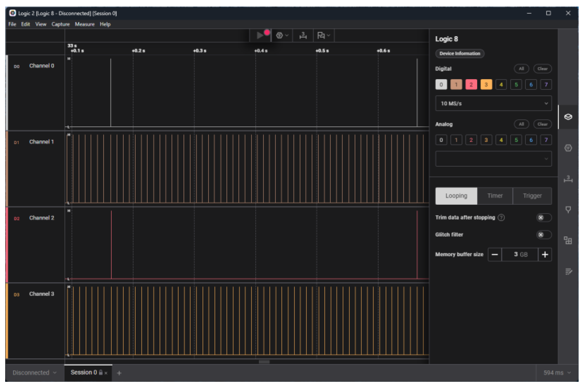This screenshot has width=588, height=390.
Task: Open the Device Settings sidebar icon
Action: (x=568, y=117)
